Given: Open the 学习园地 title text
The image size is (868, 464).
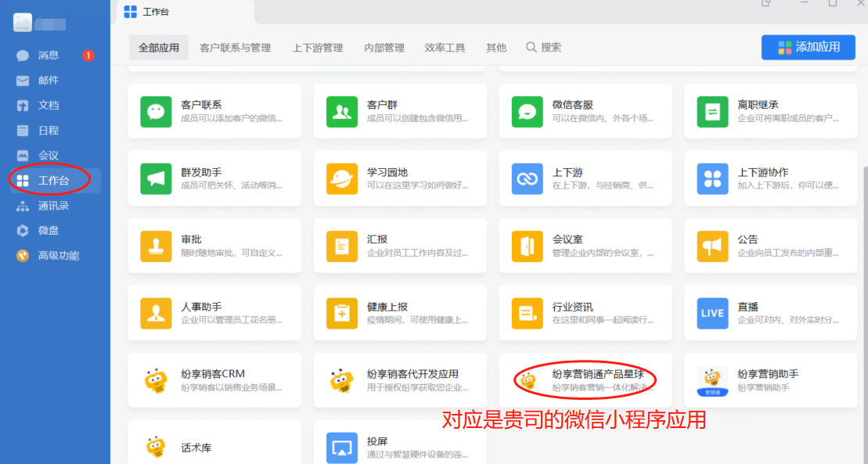Looking at the screenshot, I should [x=387, y=172].
